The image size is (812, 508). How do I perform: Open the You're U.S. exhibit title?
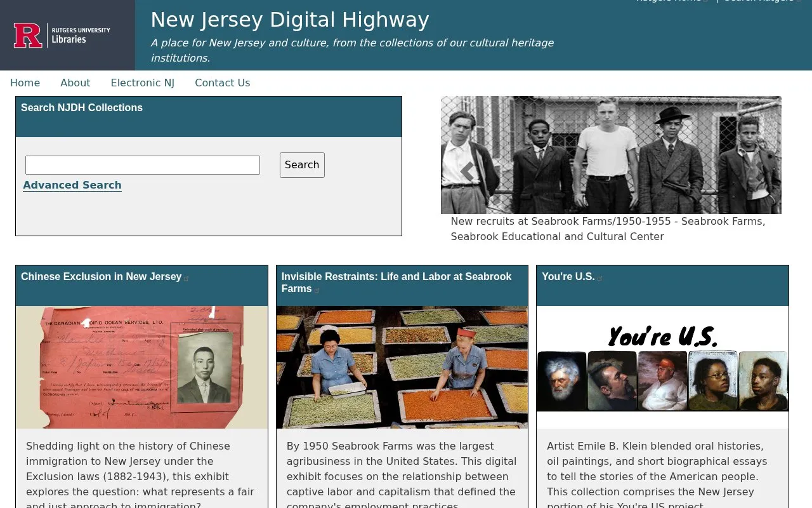pyautogui.click(x=568, y=277)
